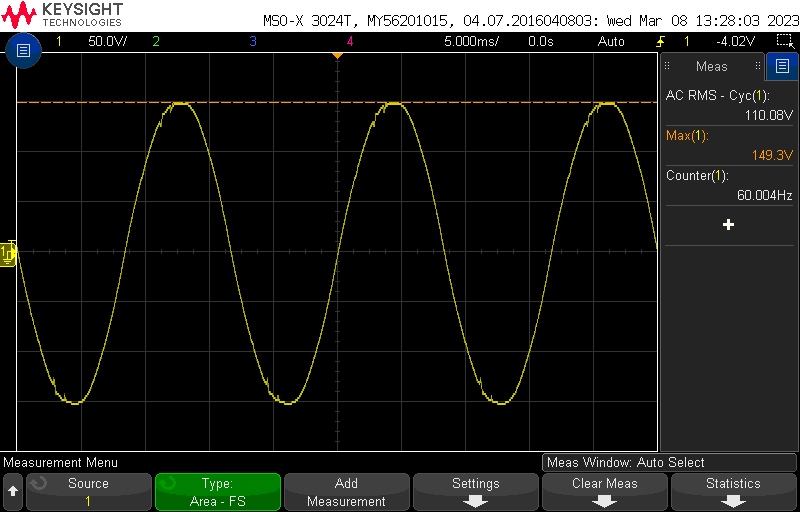Click the -4.02V trigger level
The height and width of the screenshot is (512, 800).
pos(735,41)
